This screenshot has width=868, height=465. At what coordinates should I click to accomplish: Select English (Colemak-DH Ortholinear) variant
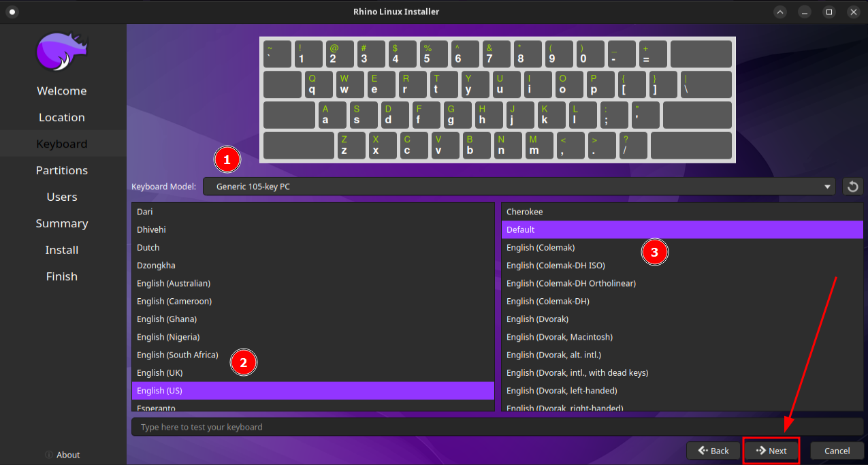coord(682,283)
